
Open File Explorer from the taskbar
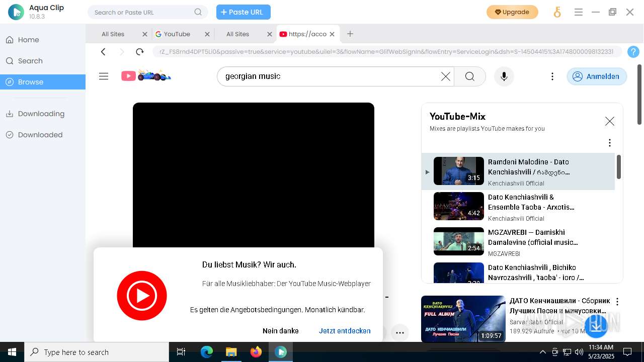231,352
